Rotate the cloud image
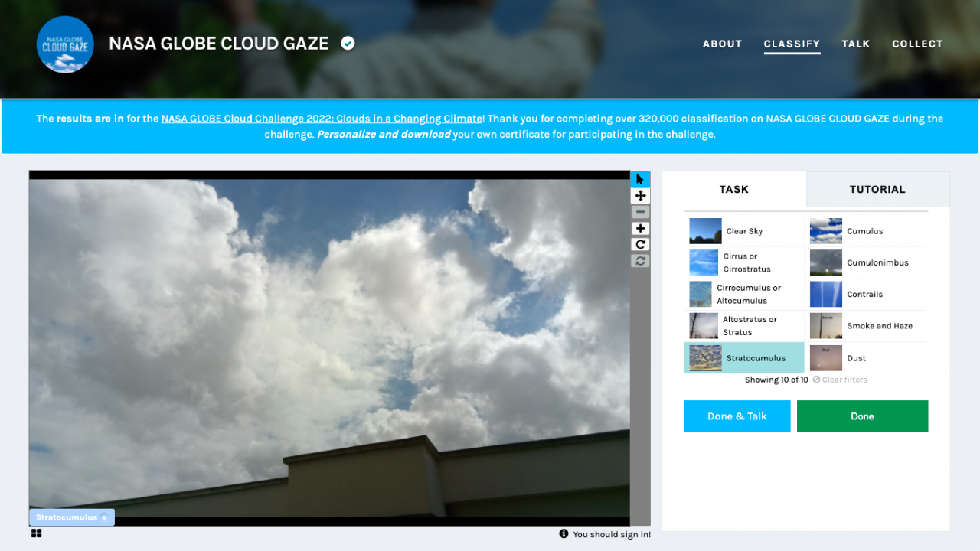 click(640, 245)
